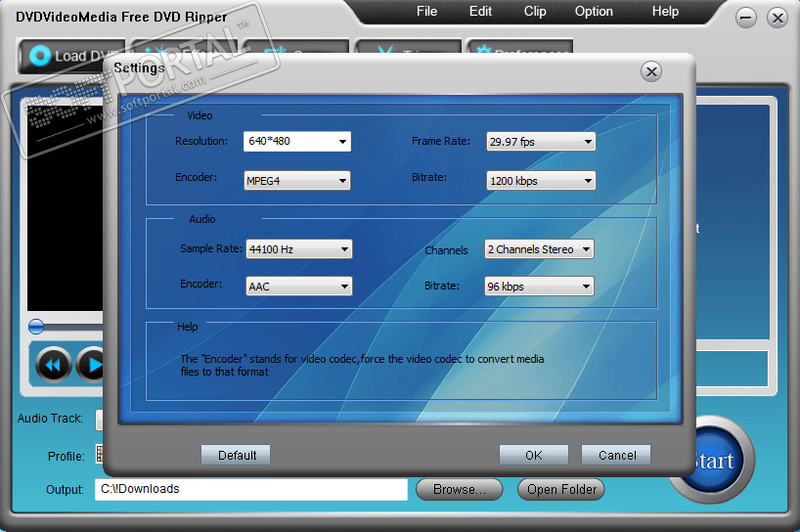Open the audio Encoder AAC dropdown

(x=299, y=287)
